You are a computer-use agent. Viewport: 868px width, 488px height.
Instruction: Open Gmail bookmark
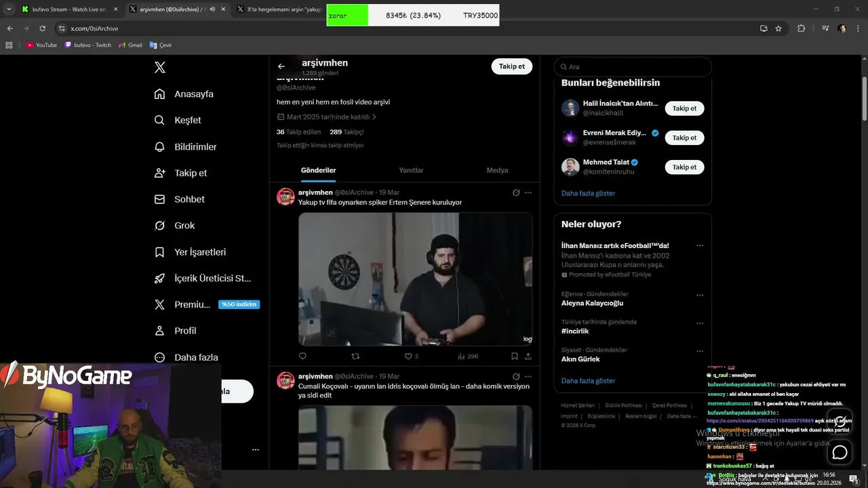131,45
